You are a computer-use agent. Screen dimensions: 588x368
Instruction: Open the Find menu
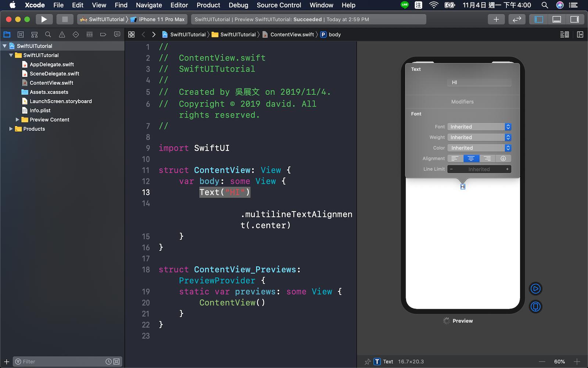tap(121, 5)
